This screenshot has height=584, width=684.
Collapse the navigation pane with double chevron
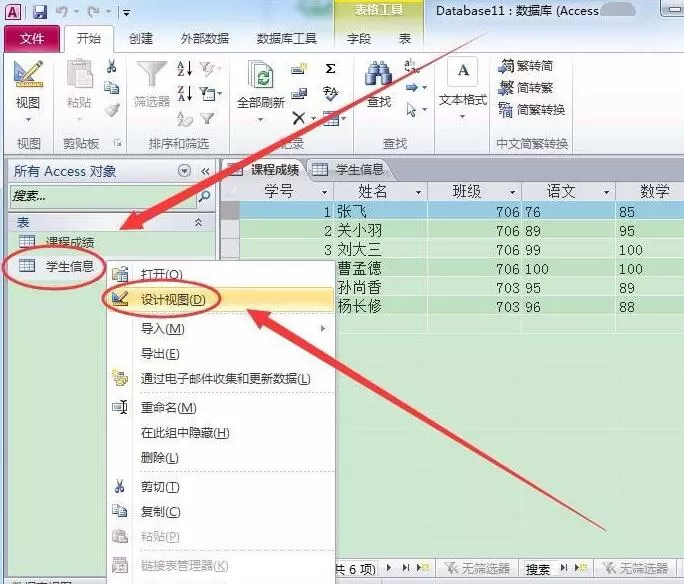(205, 171)
